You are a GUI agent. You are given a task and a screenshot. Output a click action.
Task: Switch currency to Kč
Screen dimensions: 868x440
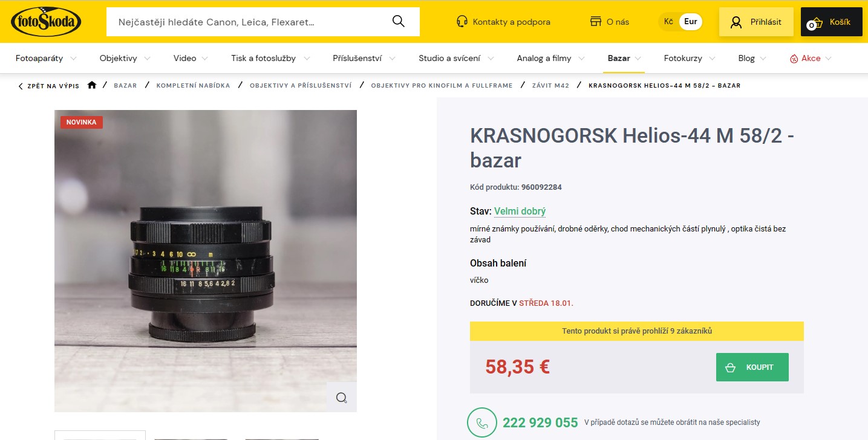[x=668, y=22]
